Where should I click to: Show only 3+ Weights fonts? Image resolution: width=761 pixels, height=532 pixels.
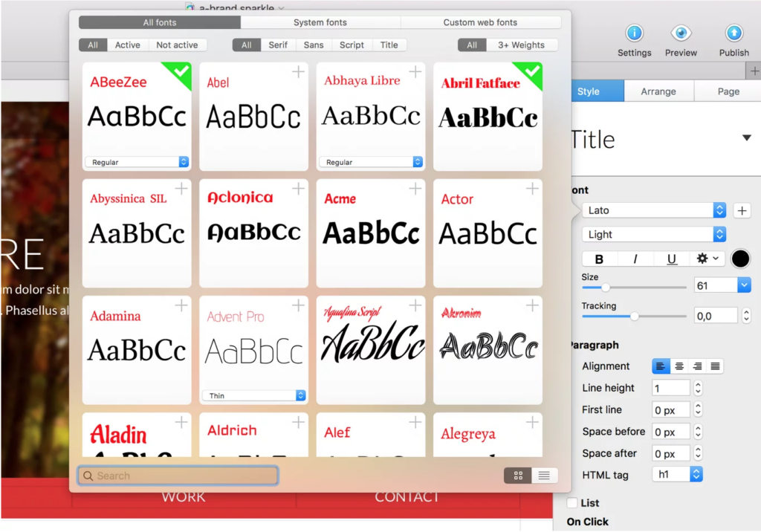pyautogui.click(x=521, y=45)
